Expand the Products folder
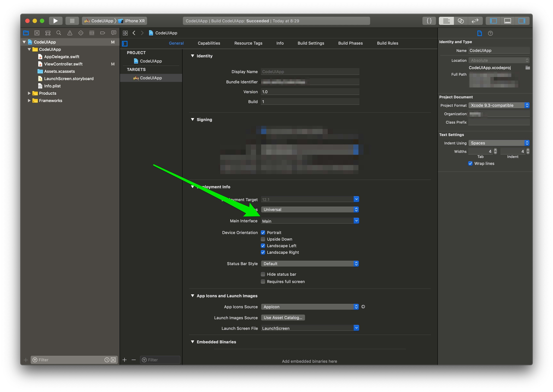 tap(29, 93)
